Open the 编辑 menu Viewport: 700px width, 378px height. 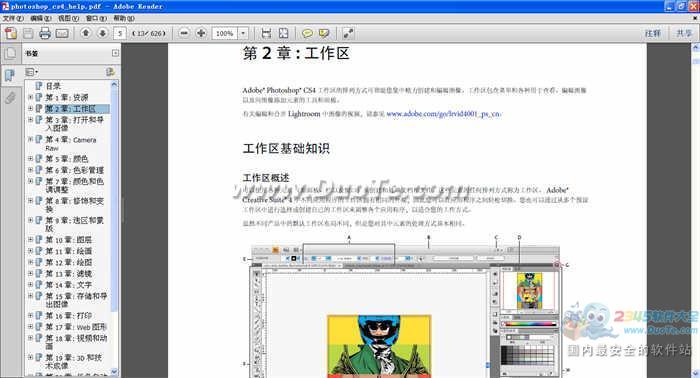coord(41,18)
